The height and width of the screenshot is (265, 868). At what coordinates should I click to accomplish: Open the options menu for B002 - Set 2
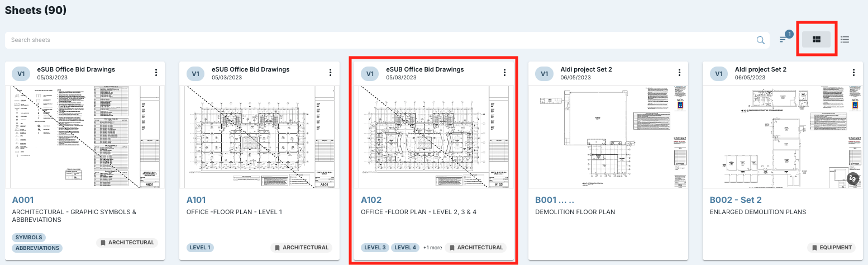click(853, 73)
